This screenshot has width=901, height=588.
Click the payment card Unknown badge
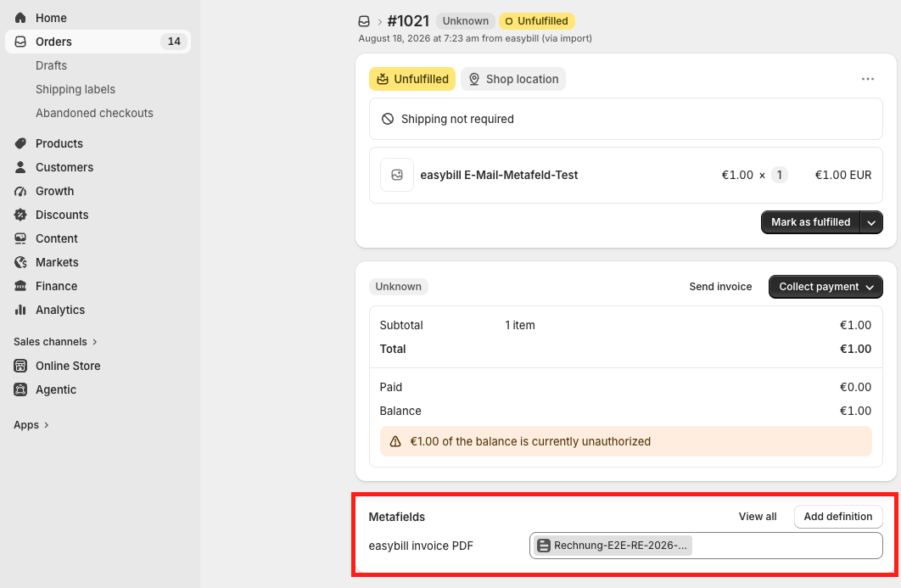(x=398, y=287)
